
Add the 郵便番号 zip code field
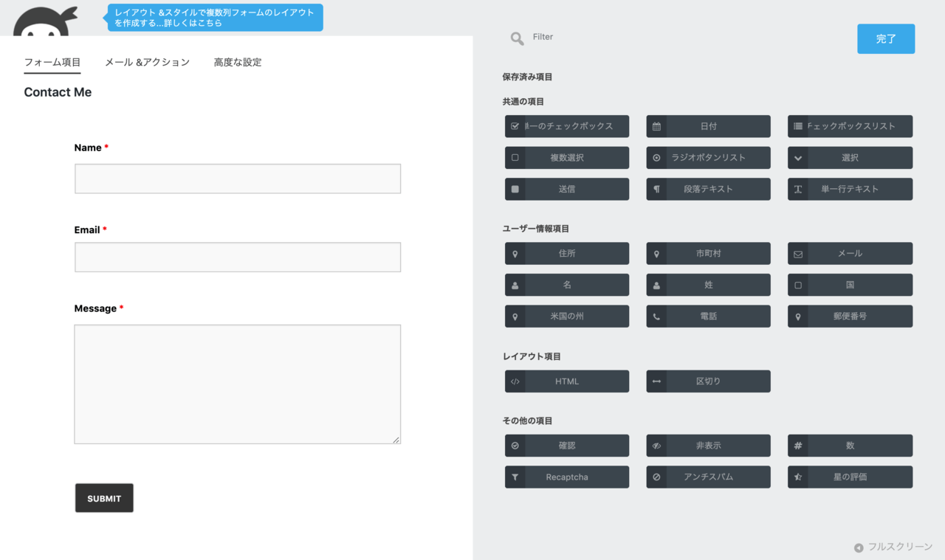coord(850,317)
